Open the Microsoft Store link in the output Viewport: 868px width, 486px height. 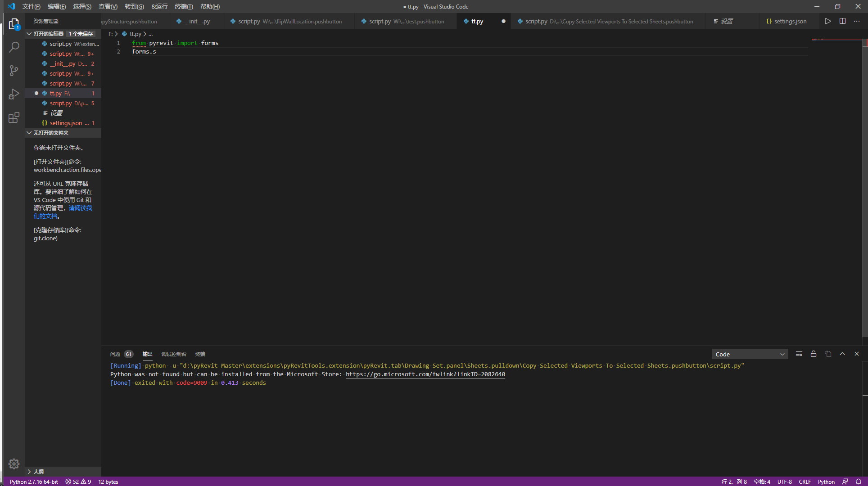[425, 374]
